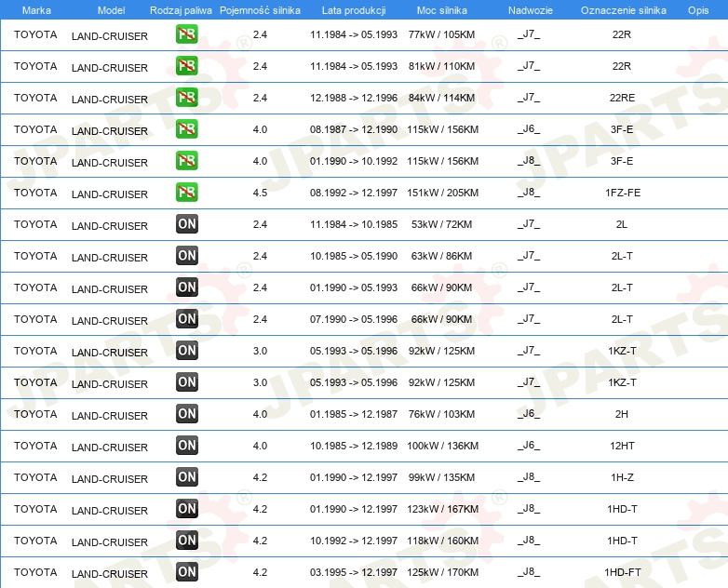Select engine code 22RE
Viewport: 728px width, 588px height.
pos(622,98)
